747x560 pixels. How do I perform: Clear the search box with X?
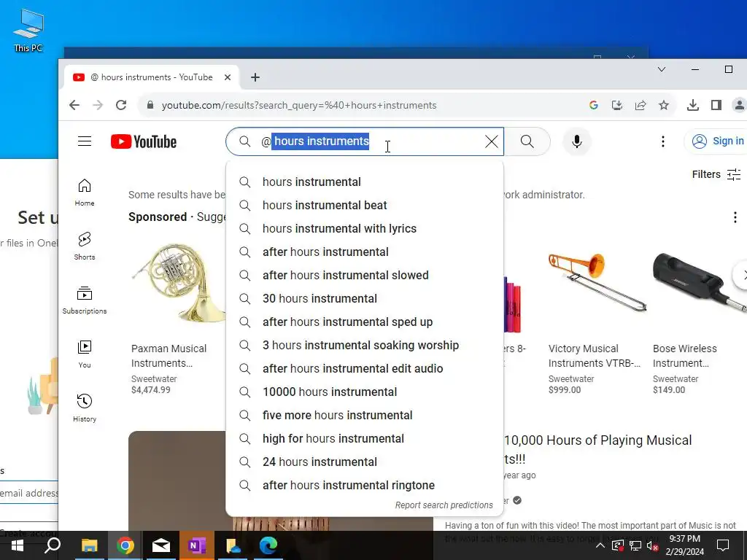point(491,141)
